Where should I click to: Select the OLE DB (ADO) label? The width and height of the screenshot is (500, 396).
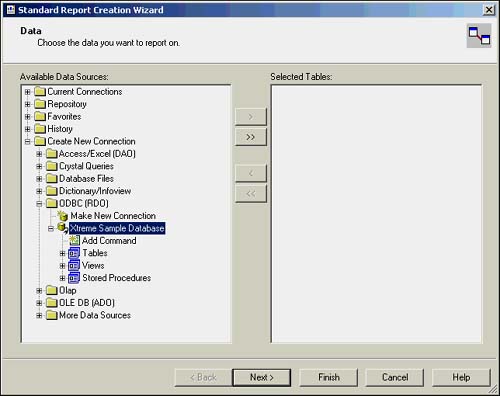pos(87,303)
